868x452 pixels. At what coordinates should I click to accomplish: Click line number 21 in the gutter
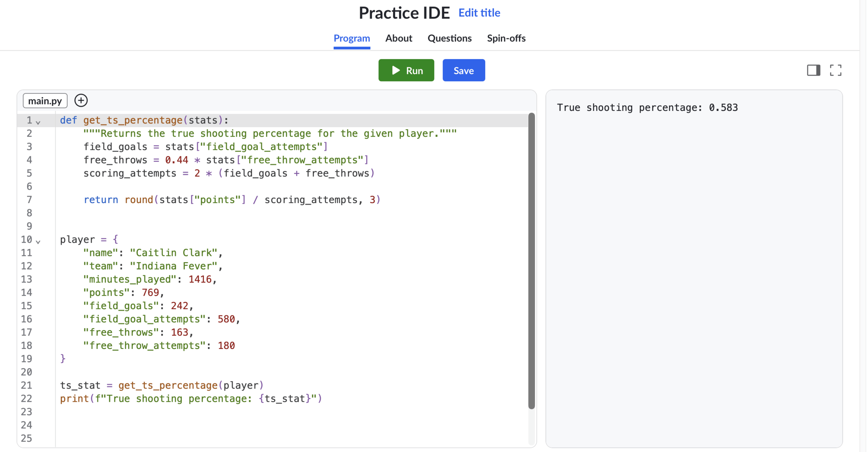pos(27,386)
